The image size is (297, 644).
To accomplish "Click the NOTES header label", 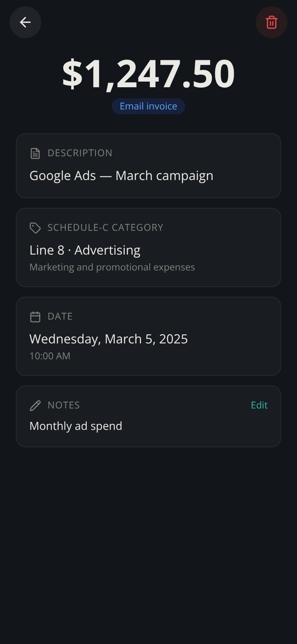I will (64, 405).
